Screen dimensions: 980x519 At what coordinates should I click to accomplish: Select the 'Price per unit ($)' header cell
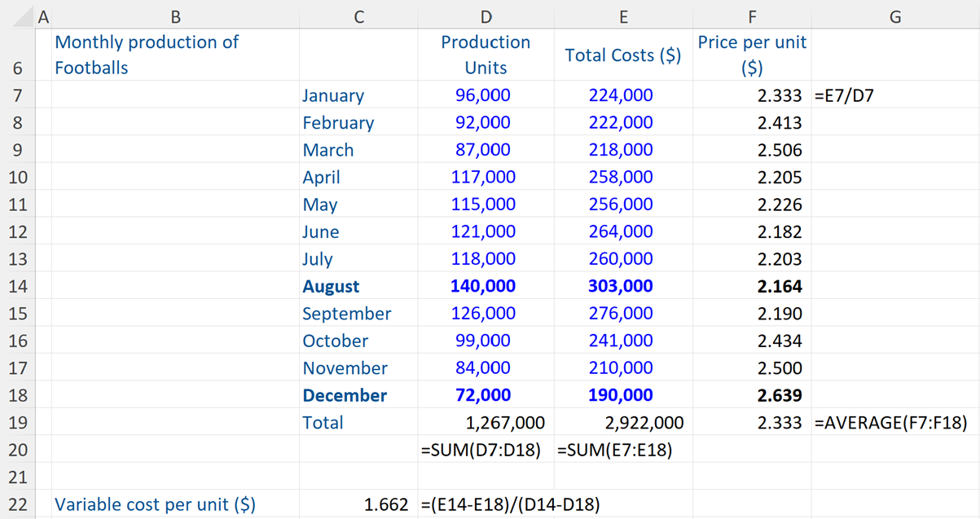[x=751, y=55]
